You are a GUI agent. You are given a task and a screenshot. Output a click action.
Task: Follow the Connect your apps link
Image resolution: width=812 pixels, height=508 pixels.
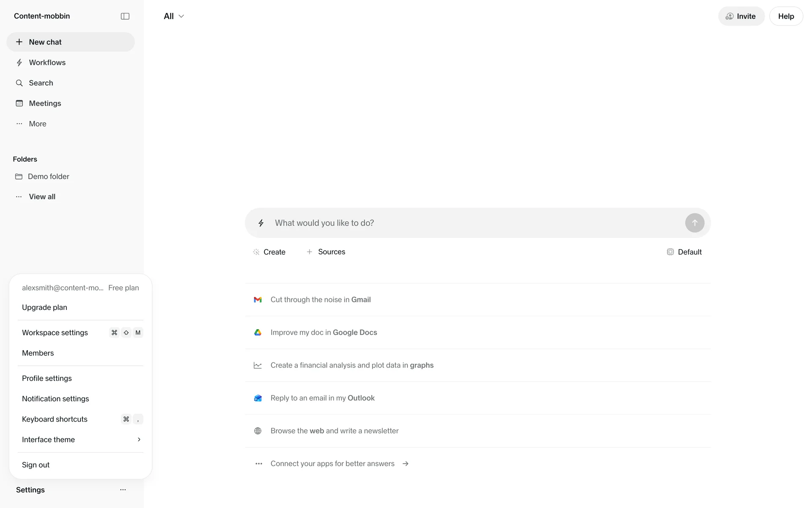pos(332,464)
